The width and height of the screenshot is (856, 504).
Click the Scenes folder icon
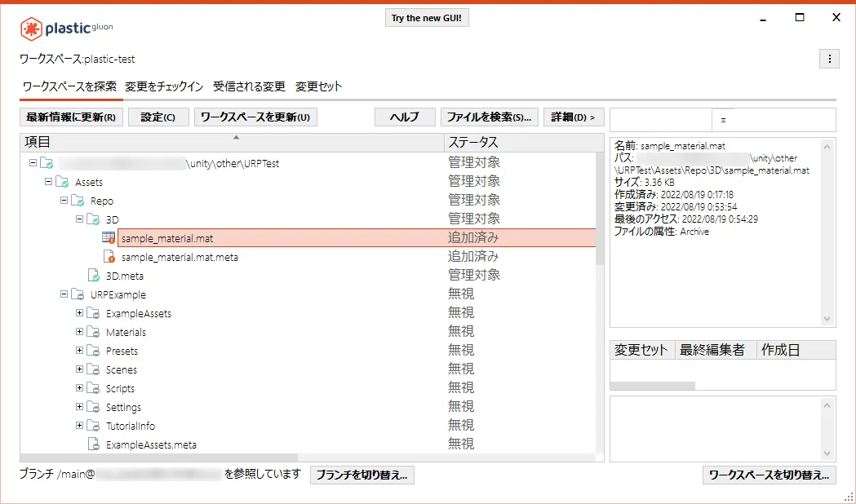pyautogui.click(x=93, y=369)
